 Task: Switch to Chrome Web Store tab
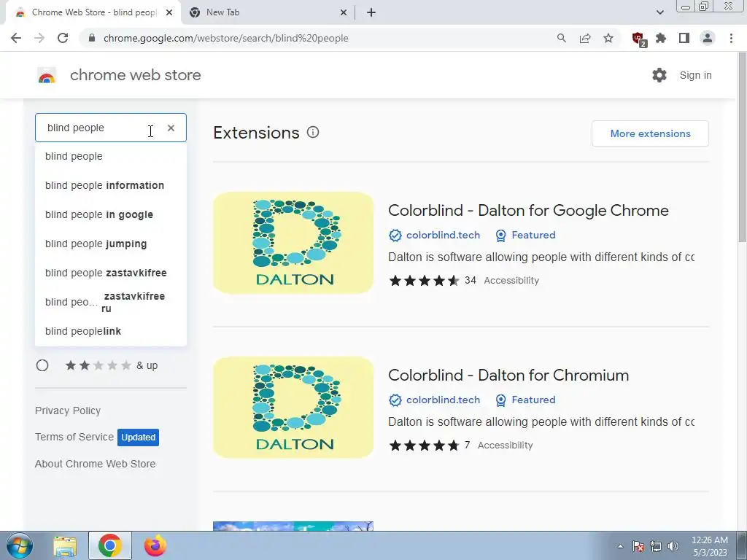(93, 12)
